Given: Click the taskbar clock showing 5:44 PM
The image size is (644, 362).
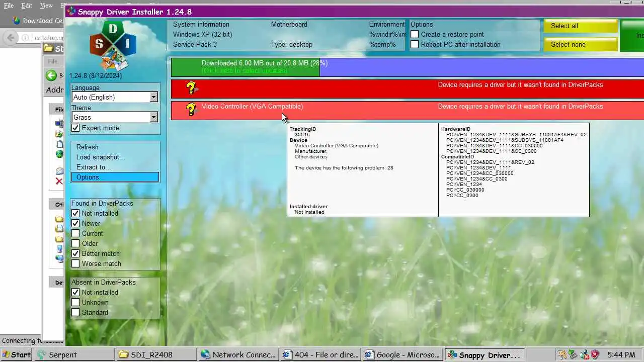Looking at the screenshot, I should click(x=621, y=355).
